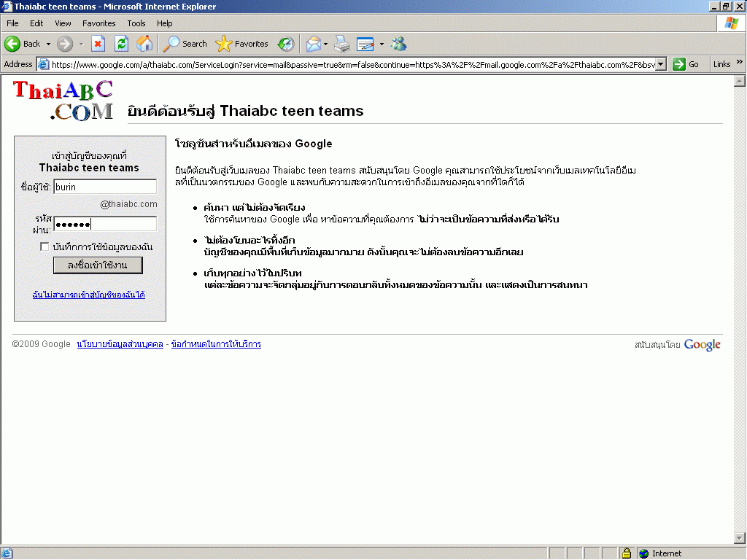Go to the Home page icon
The height and width of the screenshot is (560, 747).
pos(144,44)
